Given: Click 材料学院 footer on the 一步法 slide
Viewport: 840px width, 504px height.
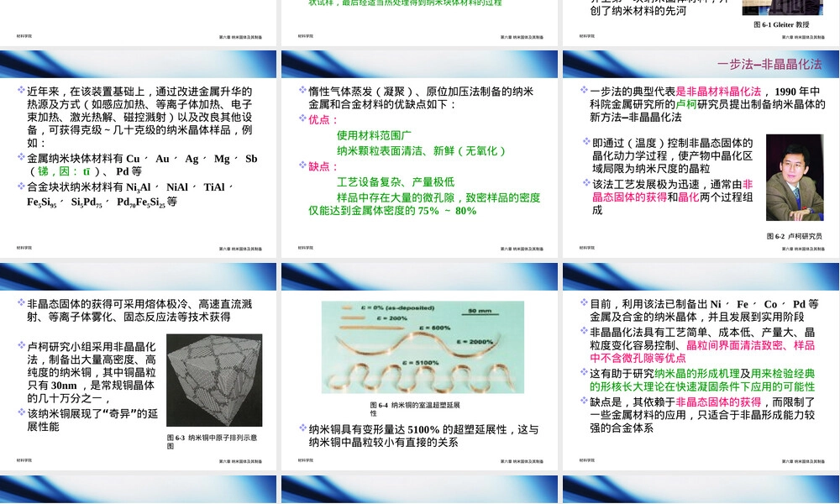Looking at the screenshot, I should pos(586,248).
